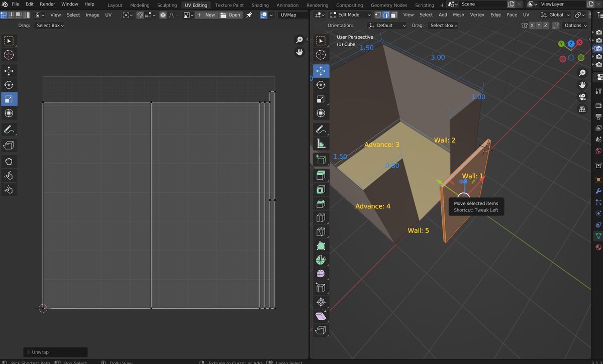Click the red X axis gizmo ball
The height and width of the screenshot is (364, 603).
click(x=579, y=43)
